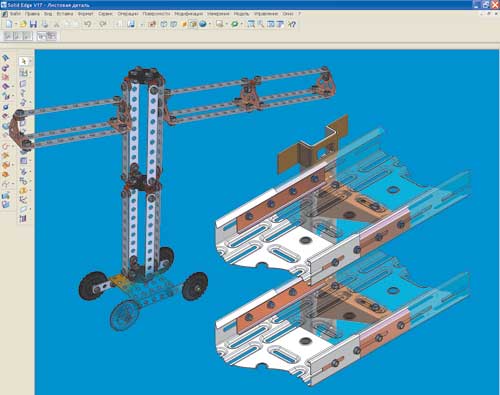Image resolution: width=500 pixels, height=395 pixels.
Task: Click the monitor display icon
Action: click(219, 24)
